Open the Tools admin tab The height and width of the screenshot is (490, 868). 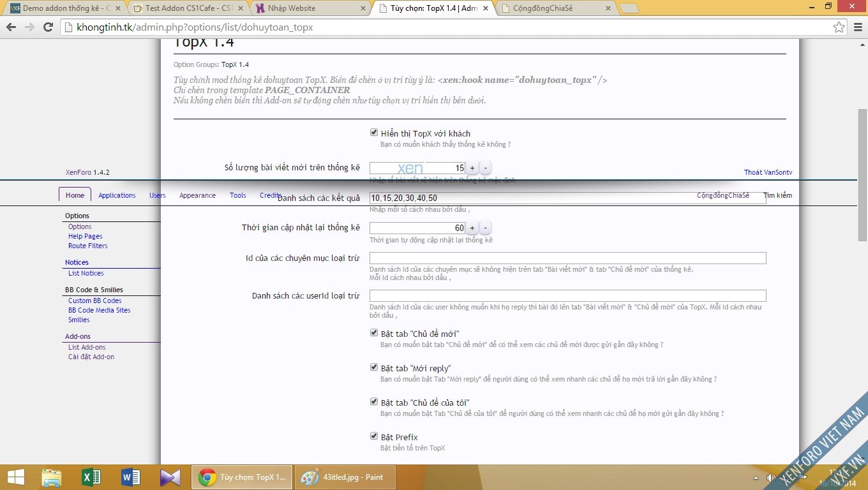click(237, 195)
